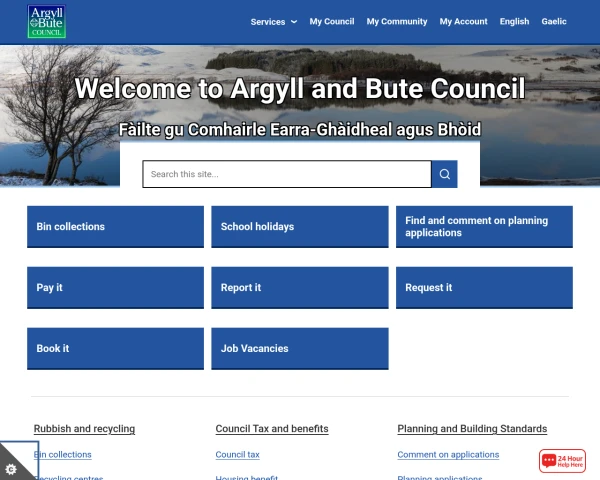The height and width of the screenshot is (480, 600).
Task: Follow the Council tax link
Action: coord(237,455)
